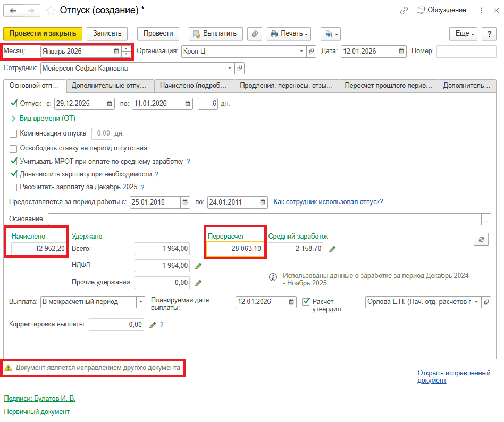The width and height of the screenshot is (504, 422).
Task: Open the Выплата dropdown list
Action: pyautogui.click(x=141, y=302)
